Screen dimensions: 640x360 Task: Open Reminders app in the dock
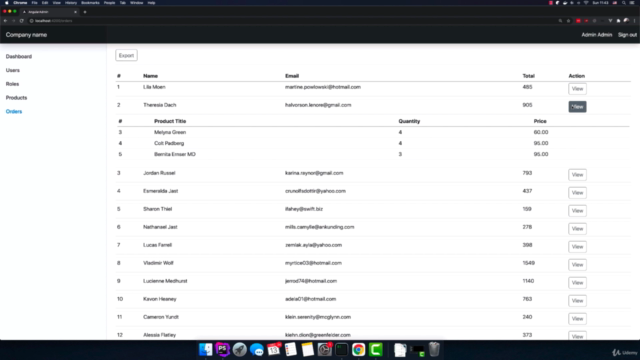(x=291, y=349)
